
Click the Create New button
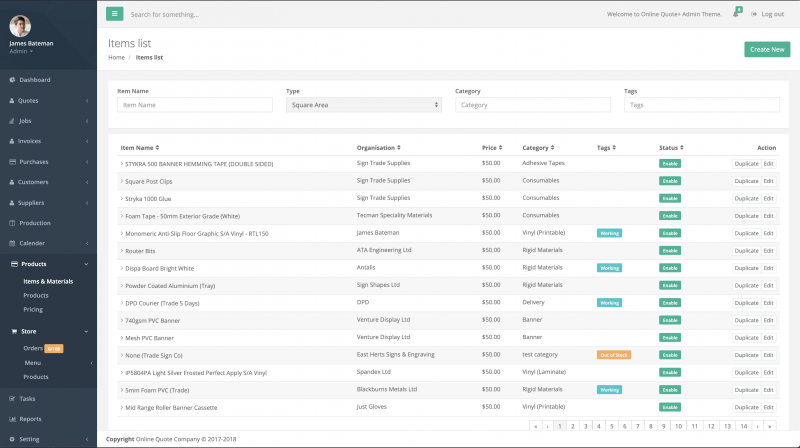coord(767,49)
